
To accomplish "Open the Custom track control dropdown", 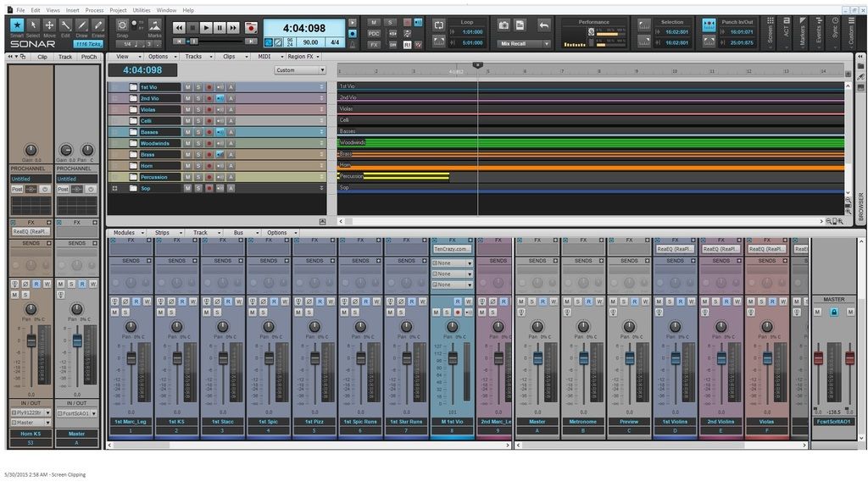I will (x=300, y=70).
